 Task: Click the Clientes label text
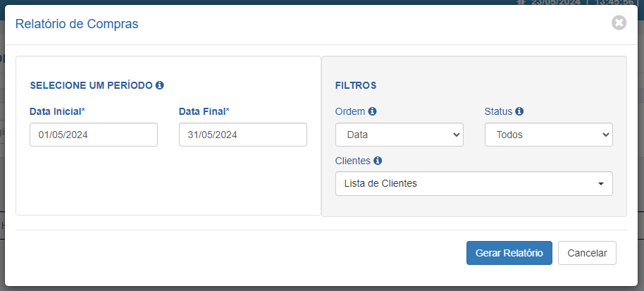pos(353,161)
